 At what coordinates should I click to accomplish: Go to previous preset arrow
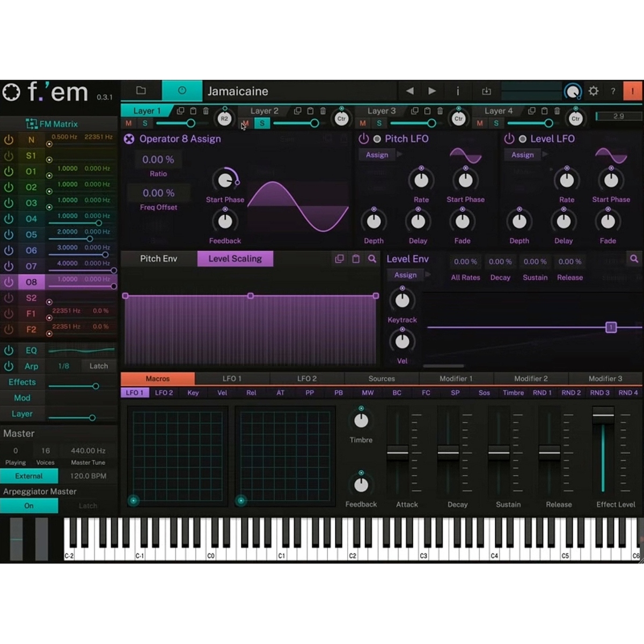[410, 91]
